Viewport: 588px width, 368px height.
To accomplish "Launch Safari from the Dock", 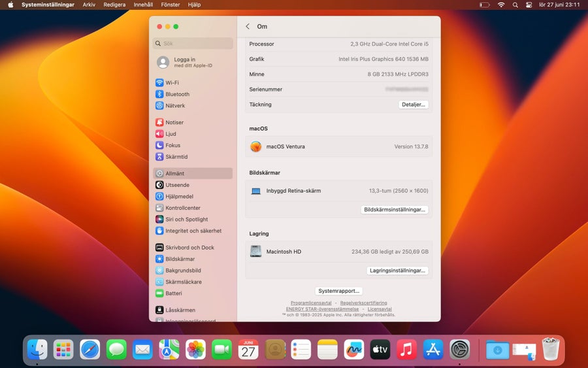I will pyautogui.click(x=90, y=349).
